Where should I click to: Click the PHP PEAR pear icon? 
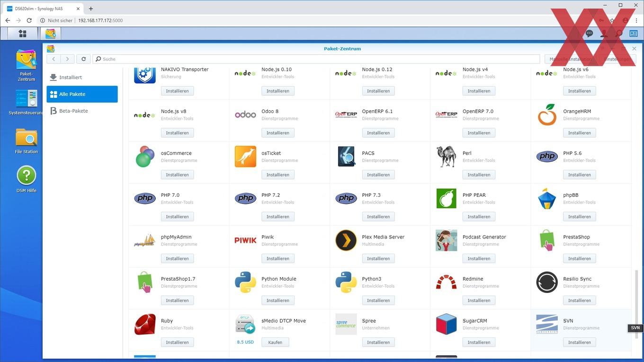446,198
